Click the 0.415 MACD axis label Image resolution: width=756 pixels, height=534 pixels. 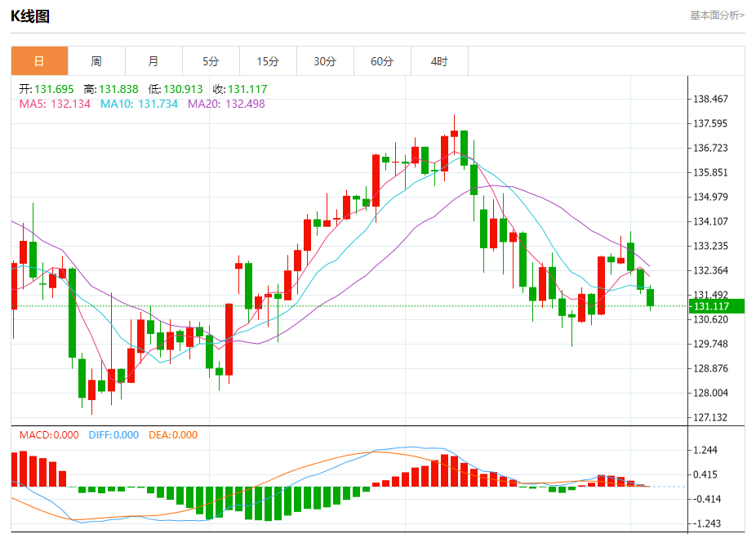click(x=705, y=474)
